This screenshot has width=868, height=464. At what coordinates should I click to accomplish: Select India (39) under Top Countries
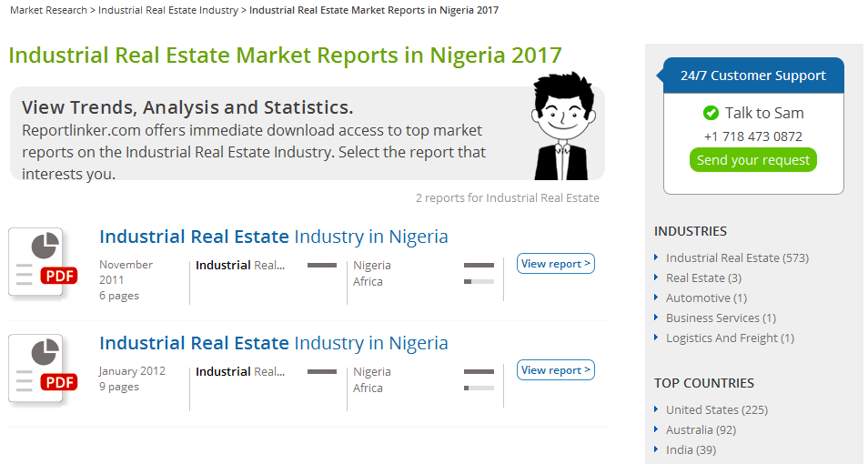click(691, 449)
